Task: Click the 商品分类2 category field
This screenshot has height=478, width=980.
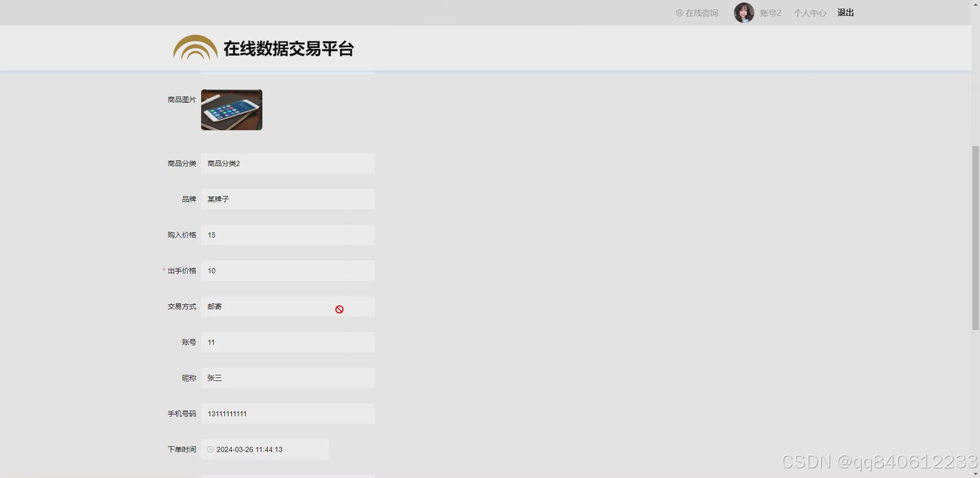Action: [x=288, y=163]
